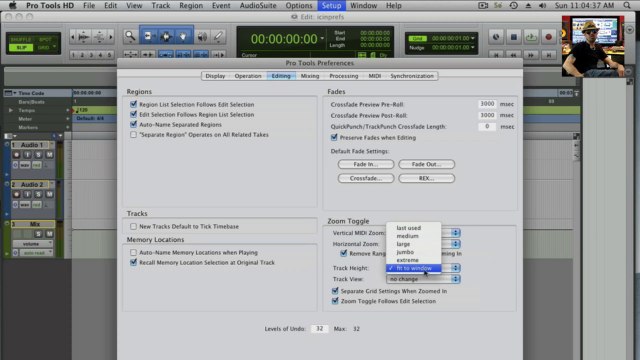Solo the Audio 1 track
Screen dimensions: 640x360
[x=38, y=155]
